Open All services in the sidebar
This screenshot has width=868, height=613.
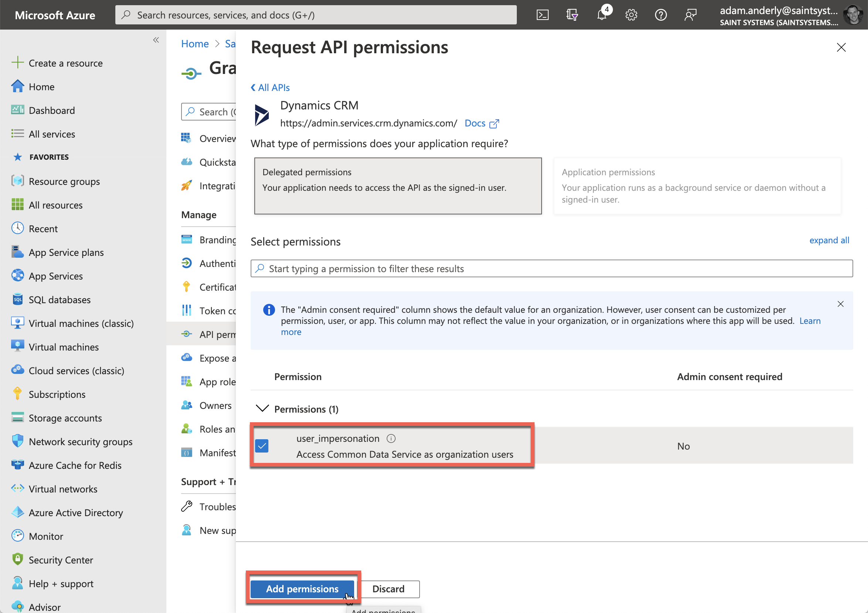point(52,134)
